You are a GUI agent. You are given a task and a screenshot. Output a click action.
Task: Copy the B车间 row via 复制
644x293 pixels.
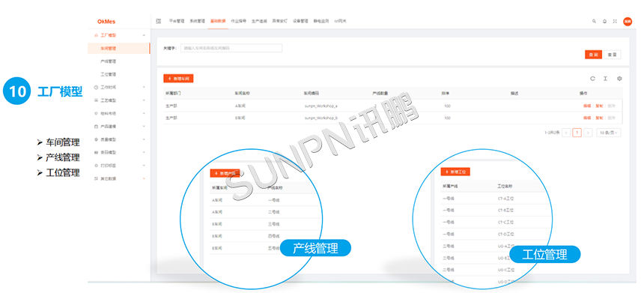coord(599,118)
